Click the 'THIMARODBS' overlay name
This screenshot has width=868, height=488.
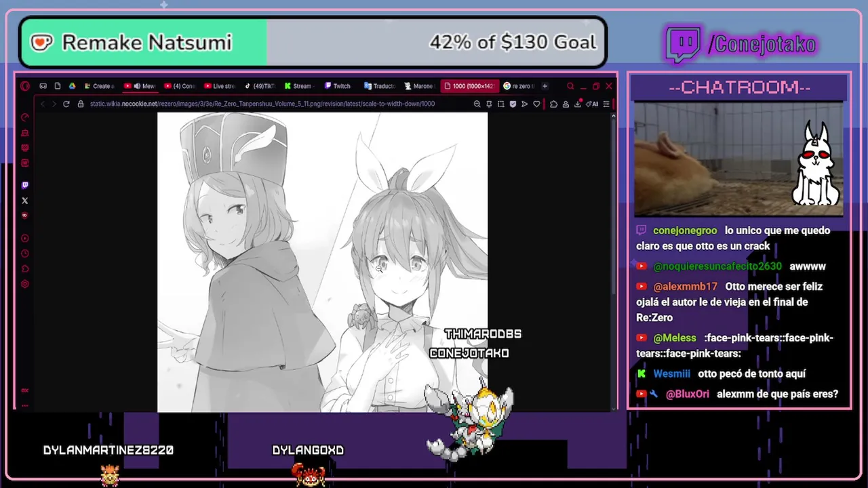[483, 334]
